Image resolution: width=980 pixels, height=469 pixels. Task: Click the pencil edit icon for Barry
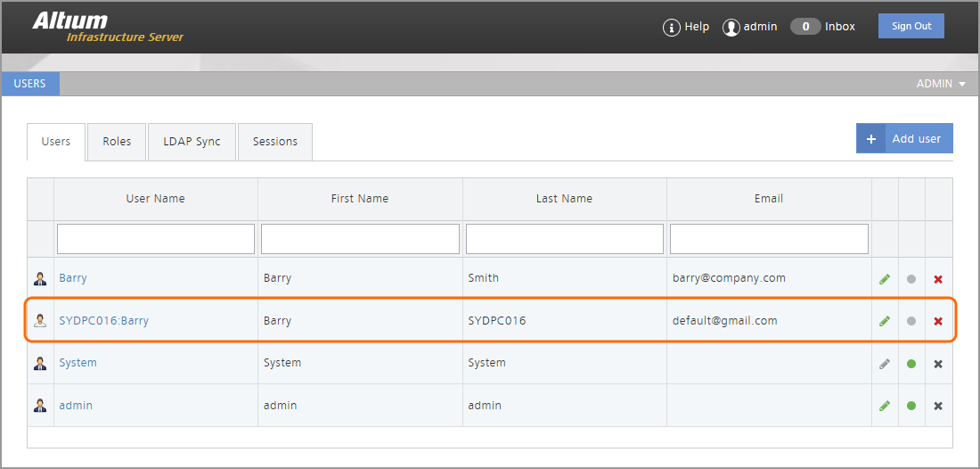point(884,278)
